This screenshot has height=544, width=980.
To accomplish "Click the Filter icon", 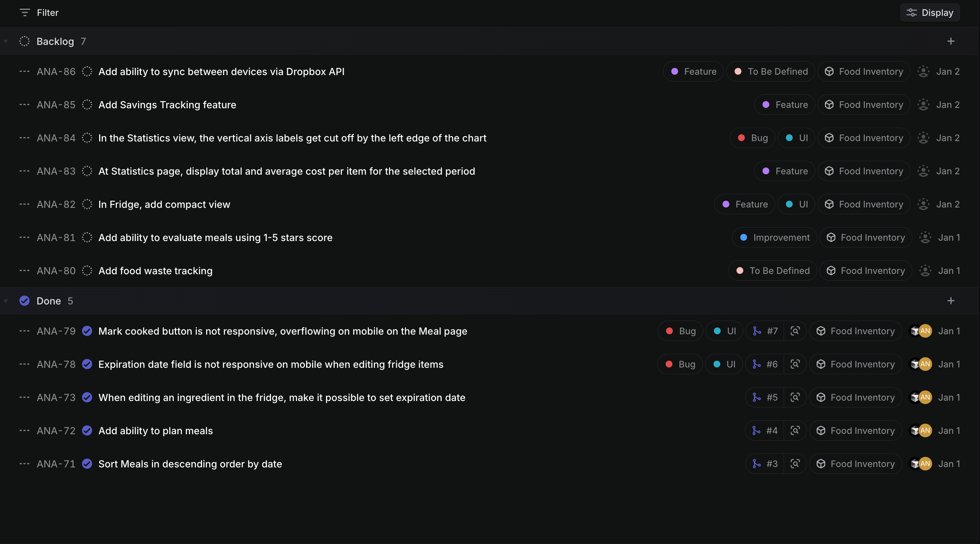I will 25,12.
